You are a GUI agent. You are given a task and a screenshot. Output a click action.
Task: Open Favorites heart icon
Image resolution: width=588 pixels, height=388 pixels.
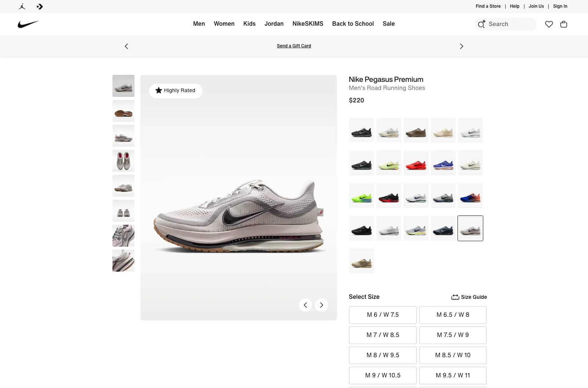tap(549, 24)
